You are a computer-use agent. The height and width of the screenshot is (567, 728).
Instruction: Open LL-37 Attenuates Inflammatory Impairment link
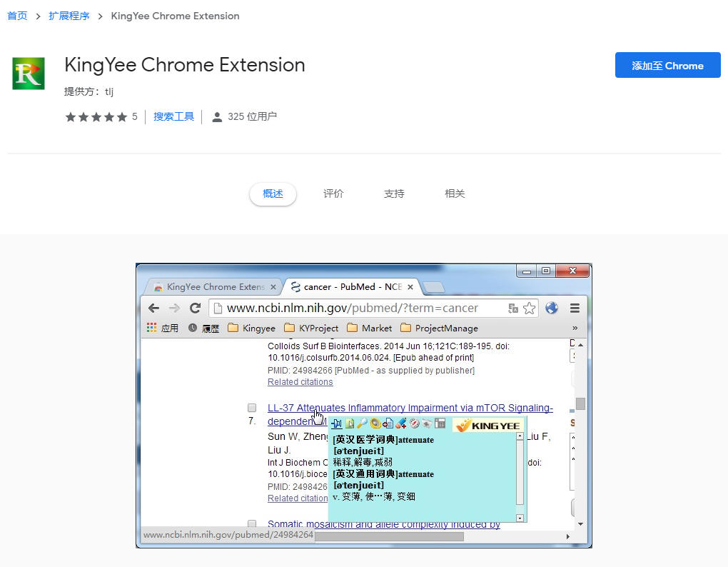[410, 408]
